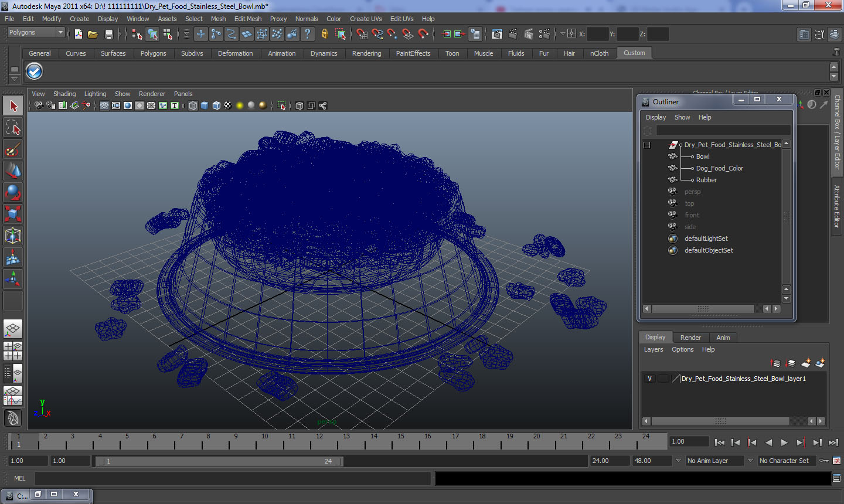Screen dimensions: 844x504
Task: Select the Show Manipulator tool
Action: click(13, 279)
